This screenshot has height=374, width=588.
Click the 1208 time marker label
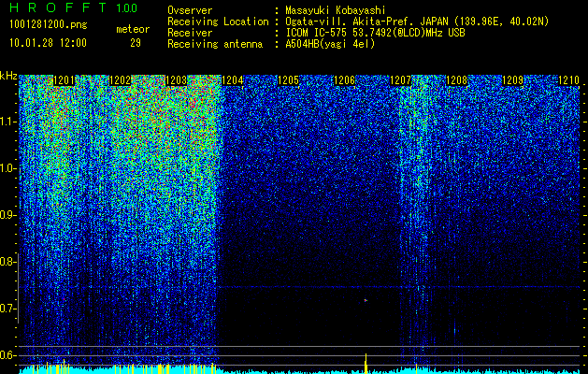[x=457, y=80]
